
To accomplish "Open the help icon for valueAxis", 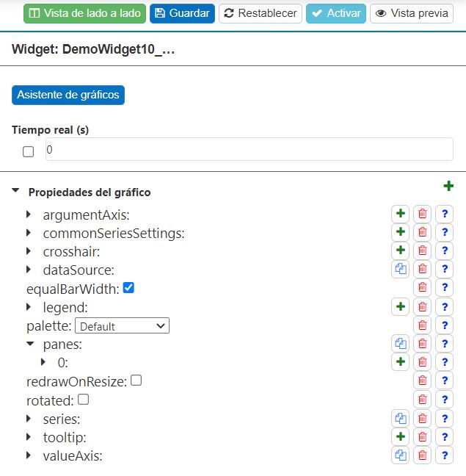I will coord(444,455).
